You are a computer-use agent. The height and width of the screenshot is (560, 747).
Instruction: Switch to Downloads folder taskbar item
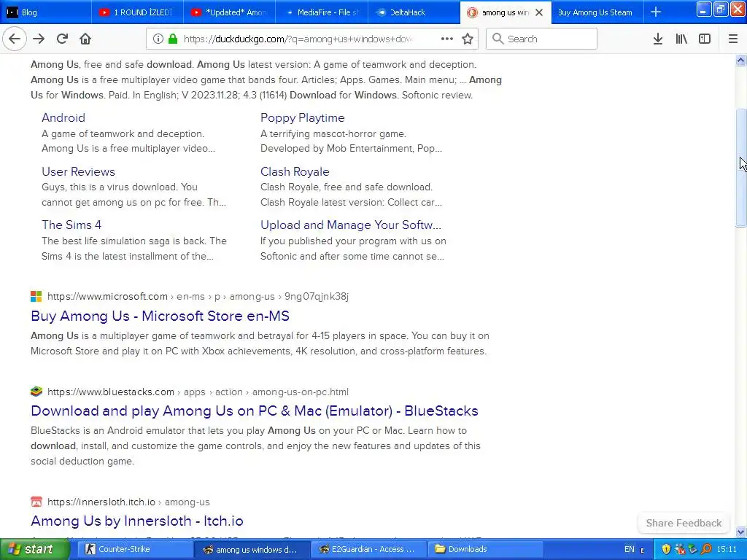485,549
